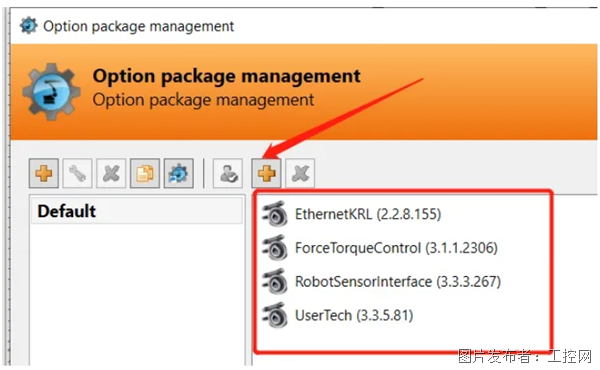Click the person with checkmark icon

[228, 173]
